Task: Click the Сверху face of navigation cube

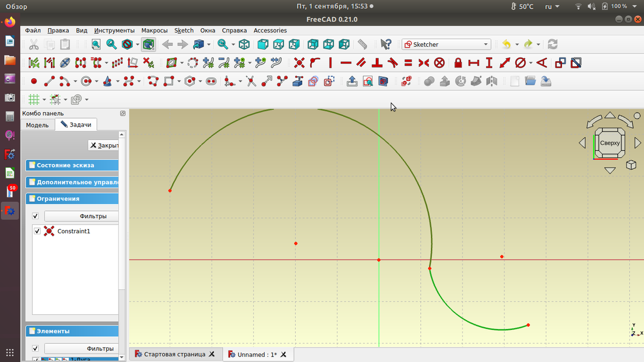Action: tap(610, 143)
